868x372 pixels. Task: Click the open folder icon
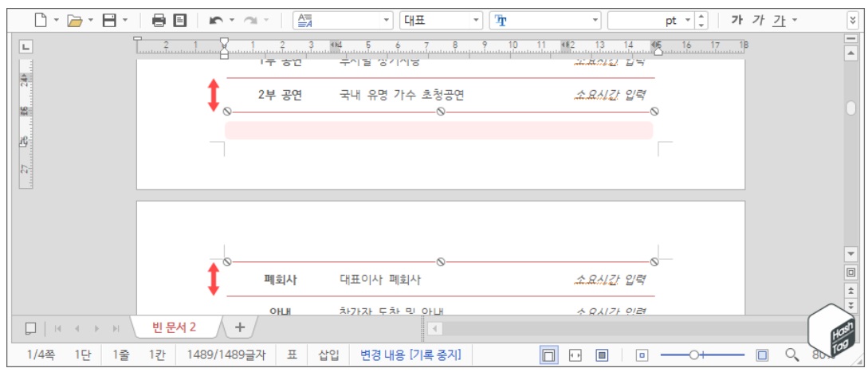point(74,21)
